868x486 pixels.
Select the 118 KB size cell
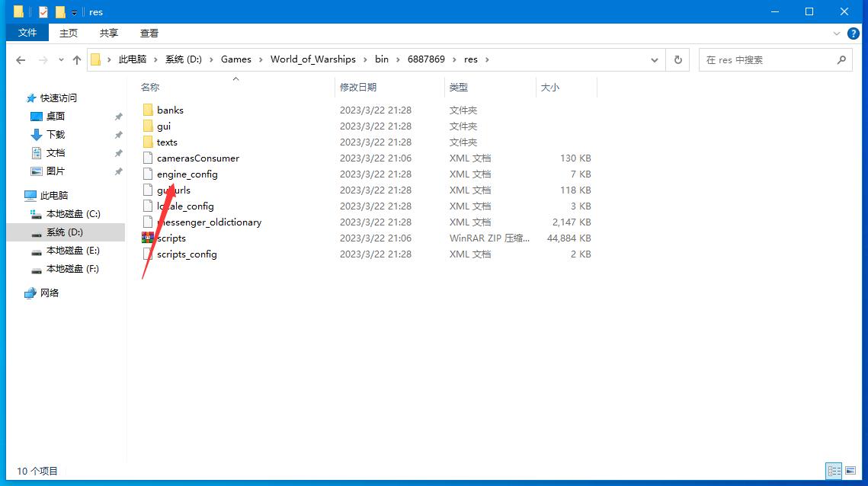[x=575, y=190]
